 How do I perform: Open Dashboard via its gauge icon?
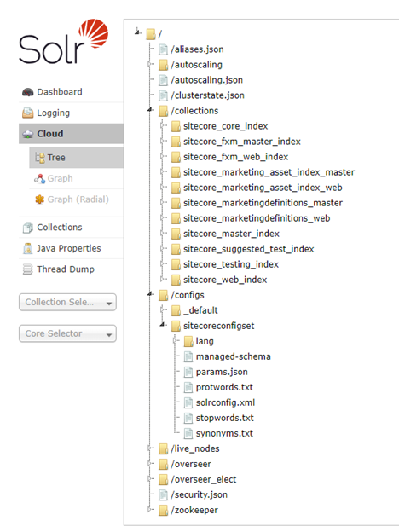click(x=28, y=92)
